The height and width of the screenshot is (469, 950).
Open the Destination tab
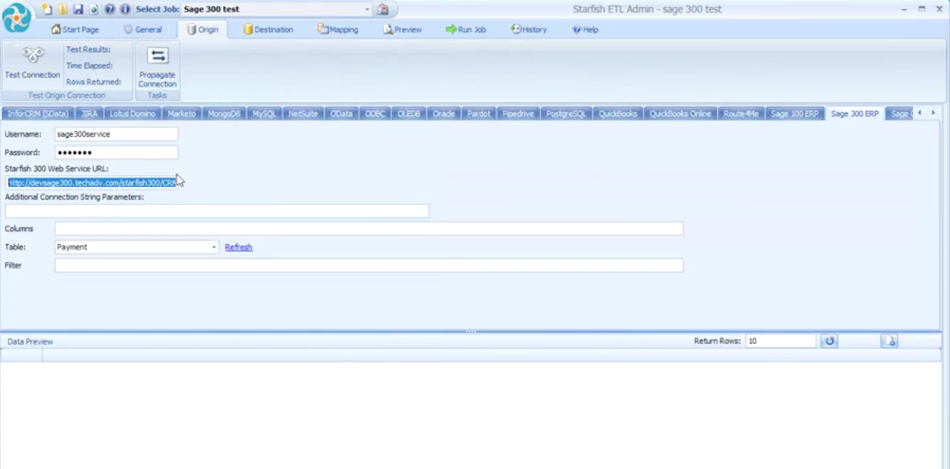click(268, 29)
